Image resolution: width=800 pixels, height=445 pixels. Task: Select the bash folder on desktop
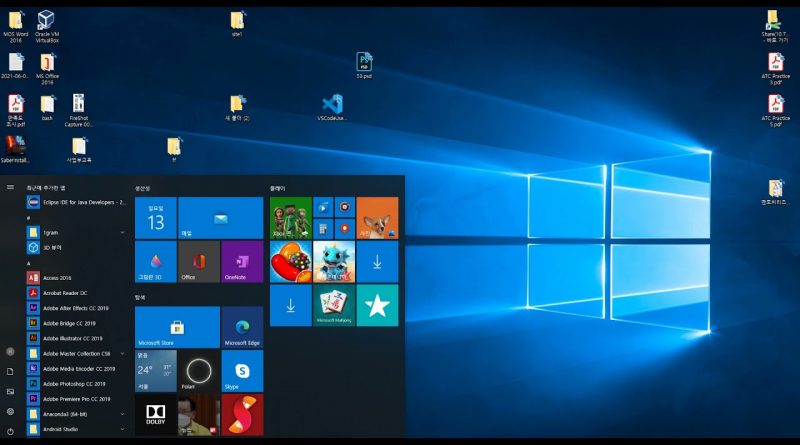tap(47, 108)
